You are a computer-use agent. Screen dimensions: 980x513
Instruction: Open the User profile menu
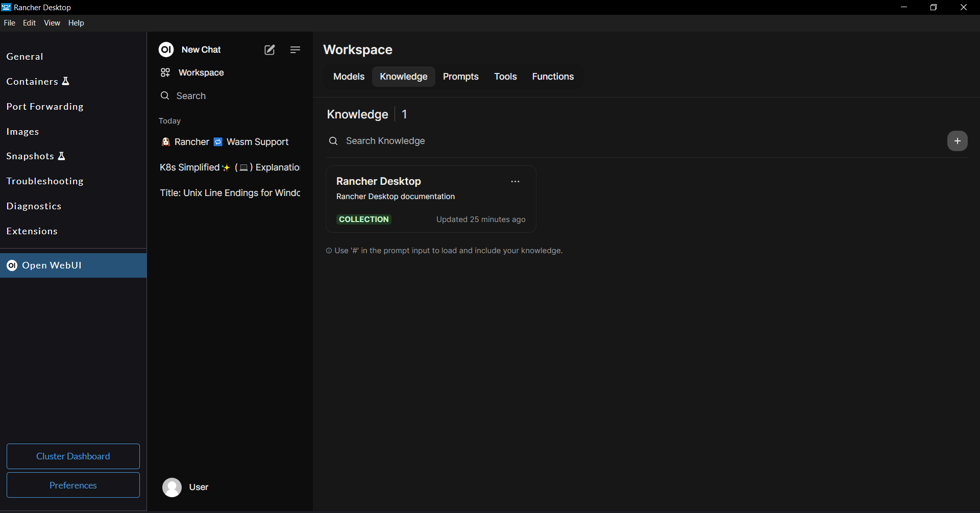pos(230,487)
